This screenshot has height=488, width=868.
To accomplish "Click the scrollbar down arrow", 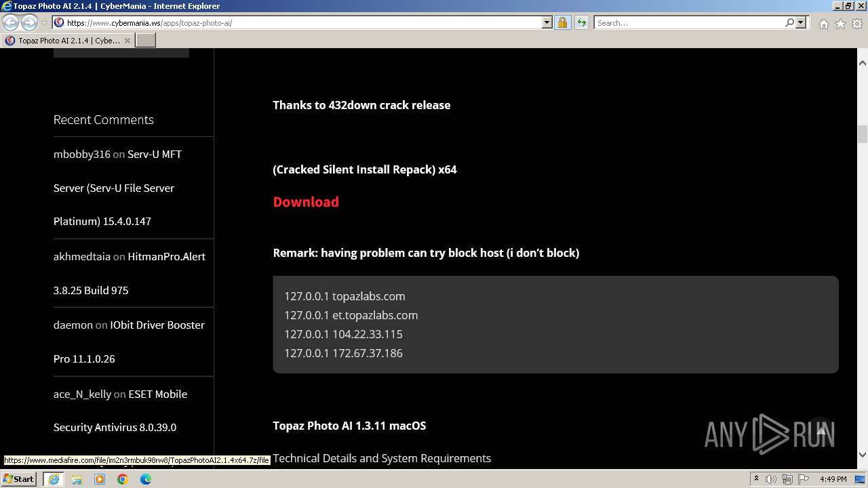I will coord(862,455).
